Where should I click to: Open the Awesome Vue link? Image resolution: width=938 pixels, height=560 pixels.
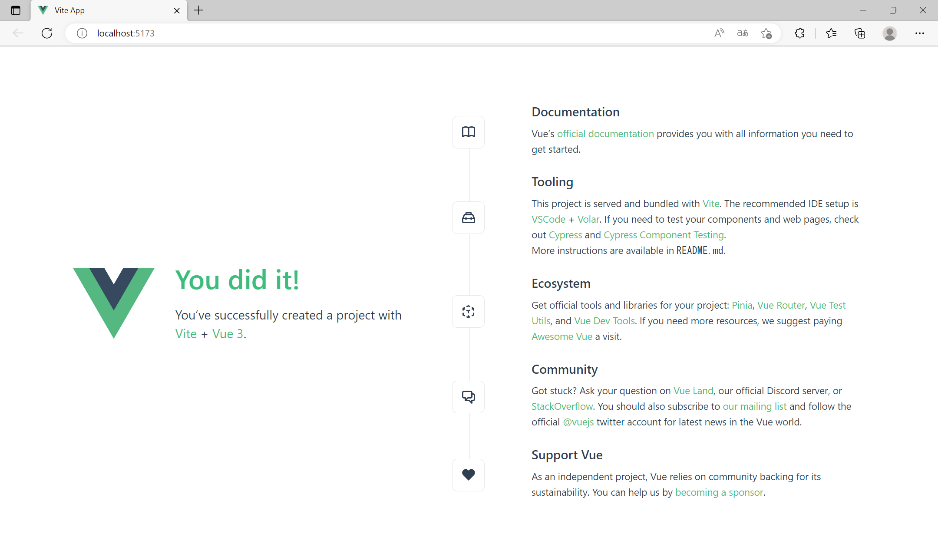point(562,336)
